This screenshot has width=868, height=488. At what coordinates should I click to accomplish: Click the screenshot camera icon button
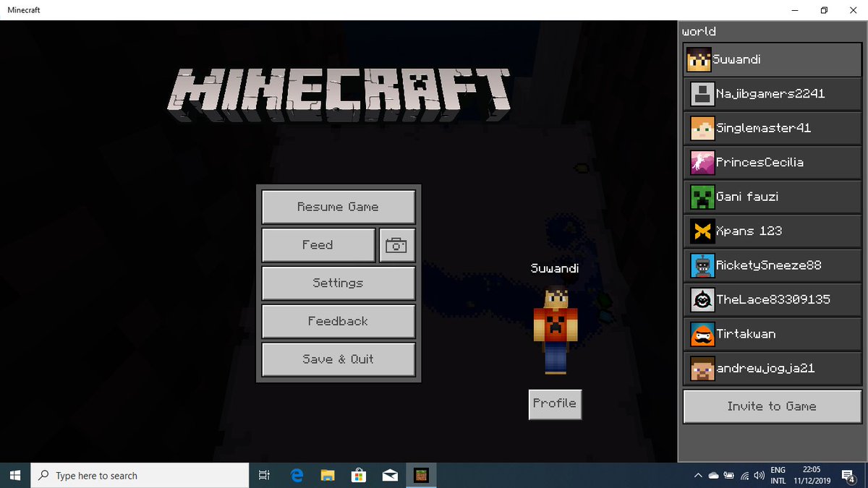pyautogui.click(x=397, y=245)
